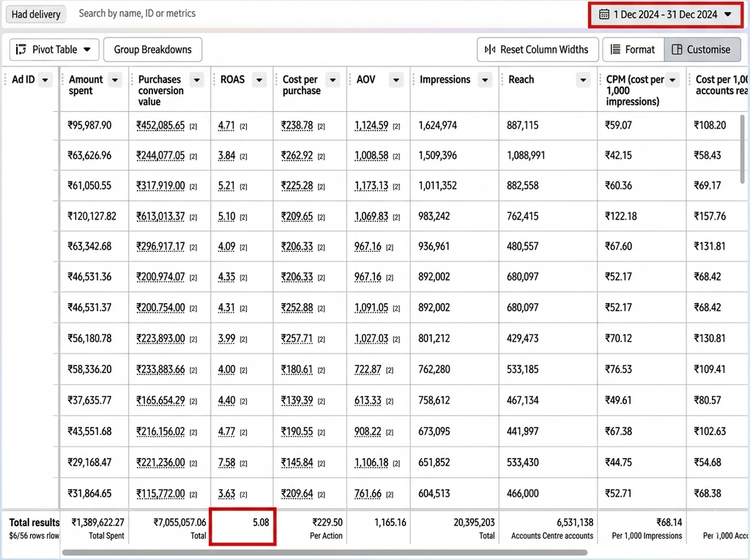Click the 7.58 ROAS value

pyautogui.click(x=227, y=463)
